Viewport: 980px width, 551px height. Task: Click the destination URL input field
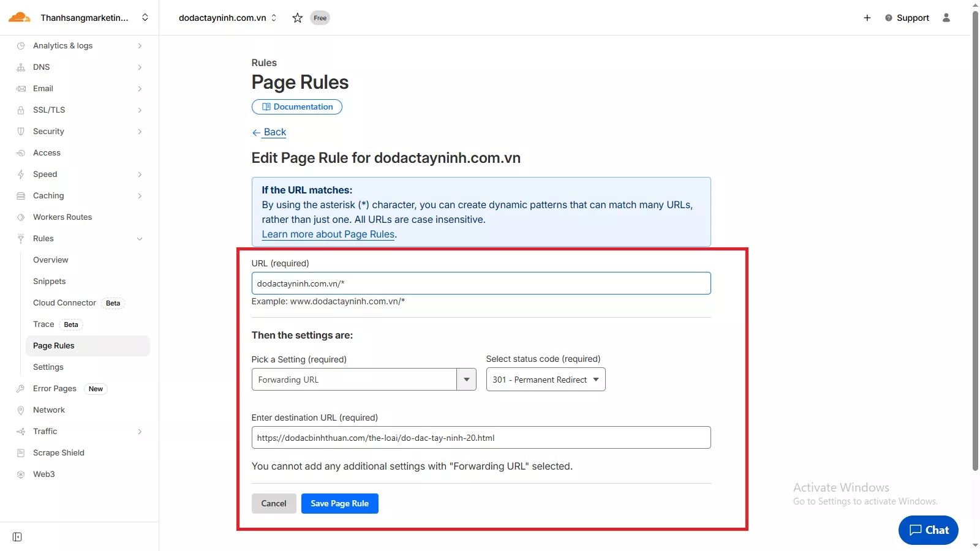[x=481, y=438]
